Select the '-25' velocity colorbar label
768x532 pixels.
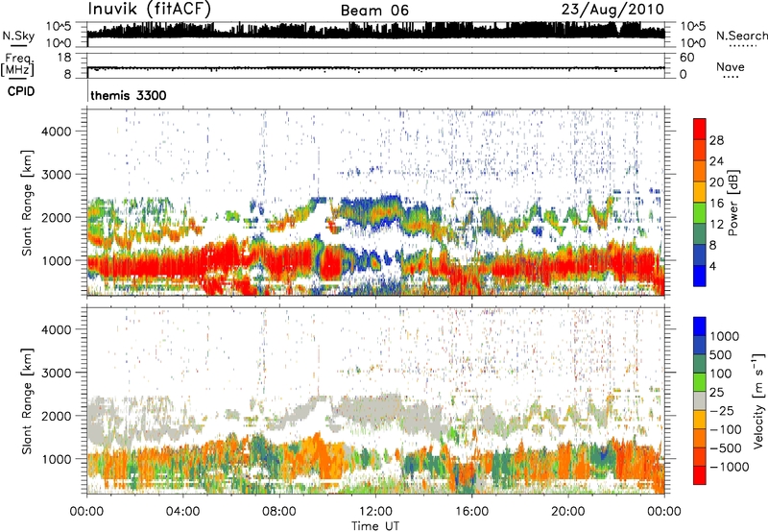pos(721,410)
